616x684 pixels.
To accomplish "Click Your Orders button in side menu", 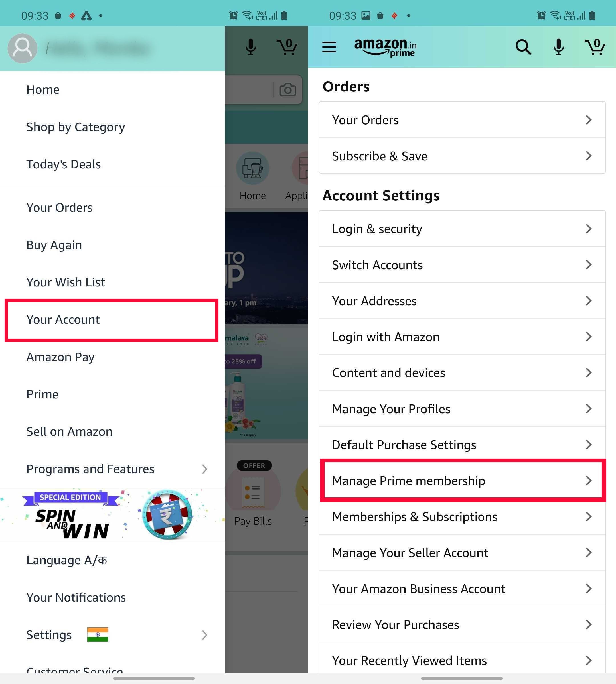I will [59, 206].
